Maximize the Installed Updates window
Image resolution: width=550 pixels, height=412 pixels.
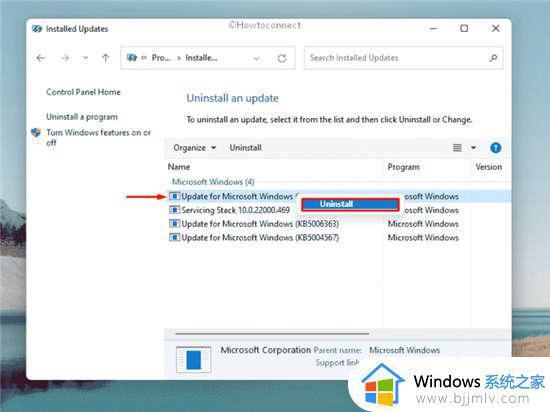coord(464,28)
